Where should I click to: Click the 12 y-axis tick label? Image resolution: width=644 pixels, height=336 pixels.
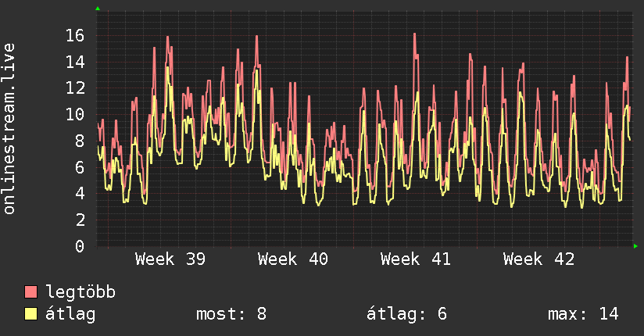click(x=75, y=88)
